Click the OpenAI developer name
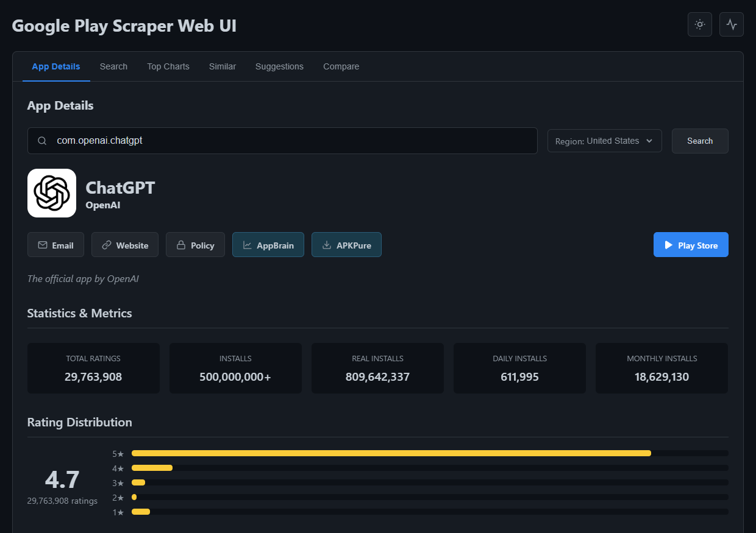This screenshot has height=533, width=756. pos(103,205)
